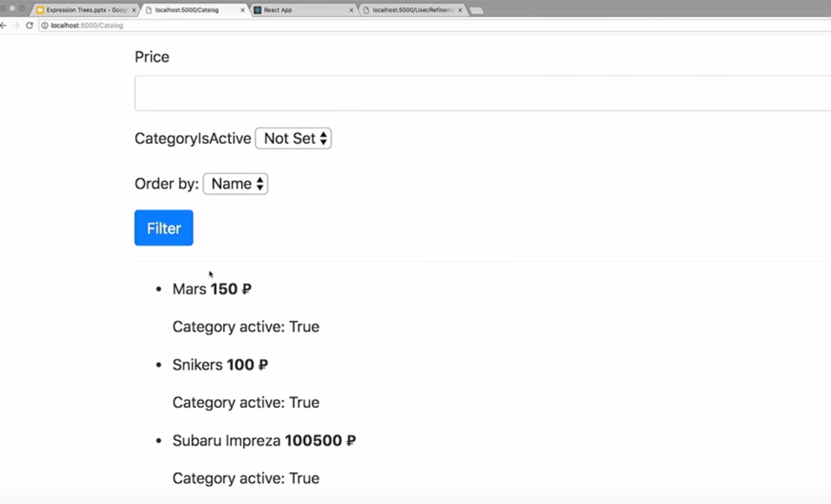This screenshot has height=504, width=831.
Task: Select the Mars product name
Action: (189, 289)
